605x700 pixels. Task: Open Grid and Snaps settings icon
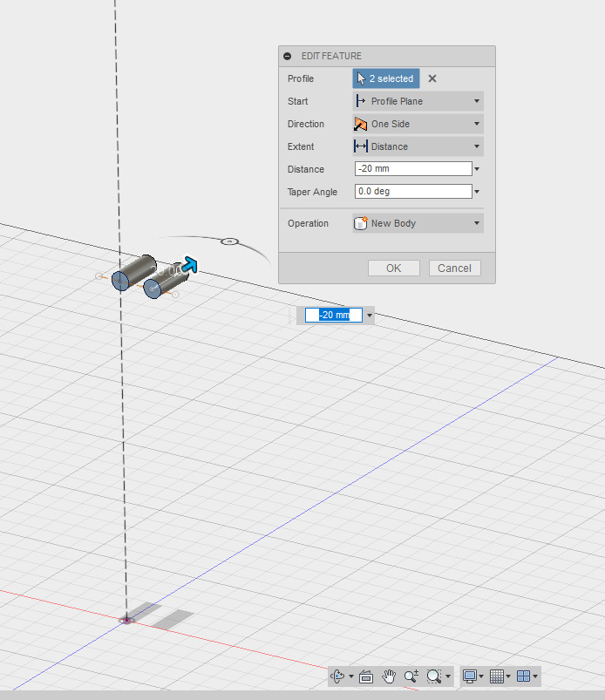click(x=497, y=676)
